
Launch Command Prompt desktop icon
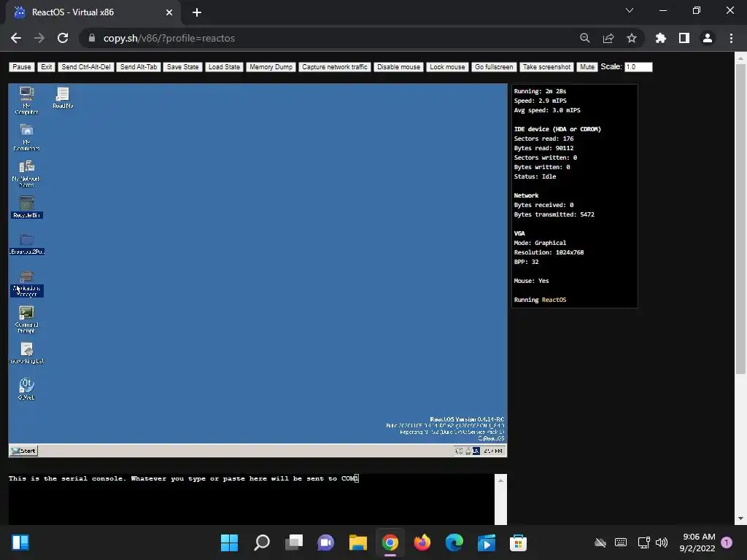[27, 319]
